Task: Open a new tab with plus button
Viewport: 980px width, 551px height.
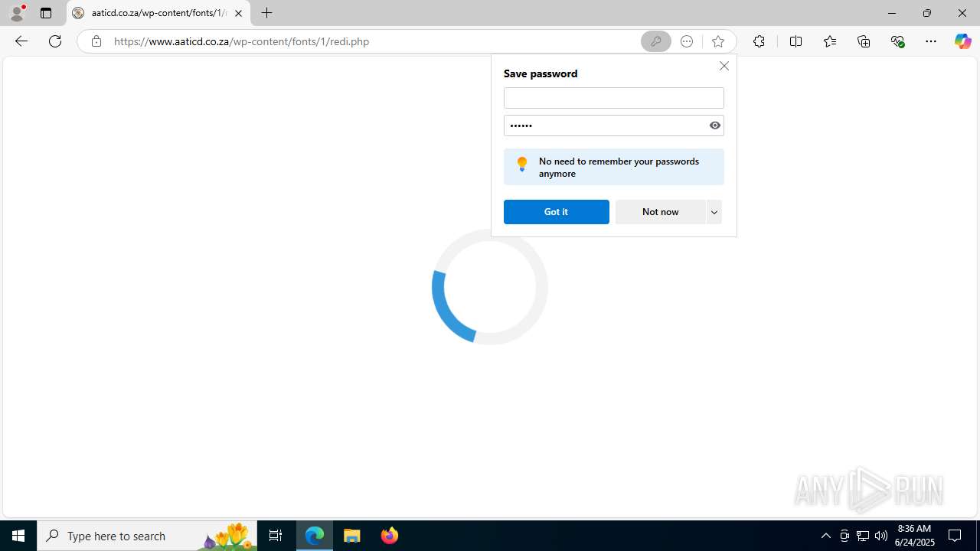Action: pos(266,13)
